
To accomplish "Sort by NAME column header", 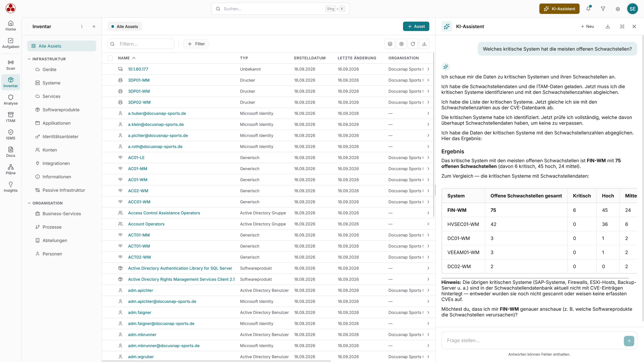I will (127, 58).
